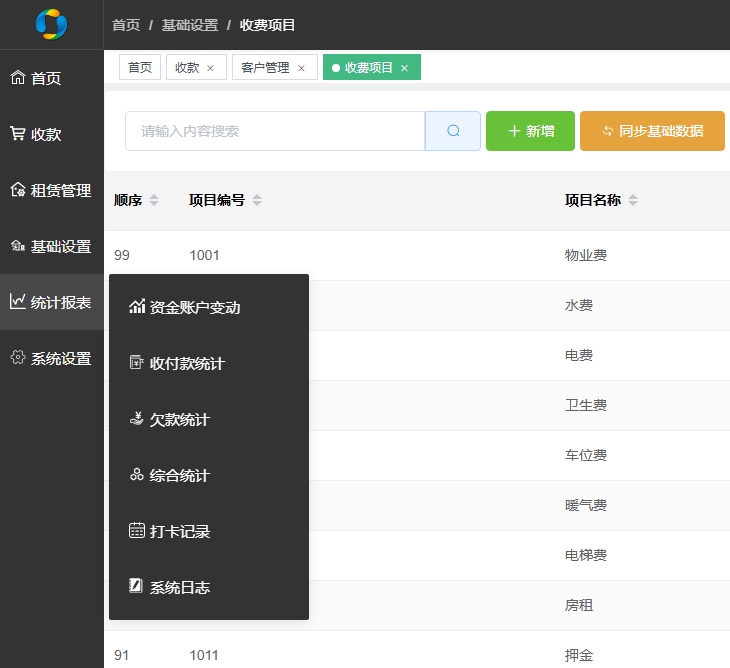Go to 首页 in the sidebar
Viewport: 730px width, 668px height.
coord(46,78)
